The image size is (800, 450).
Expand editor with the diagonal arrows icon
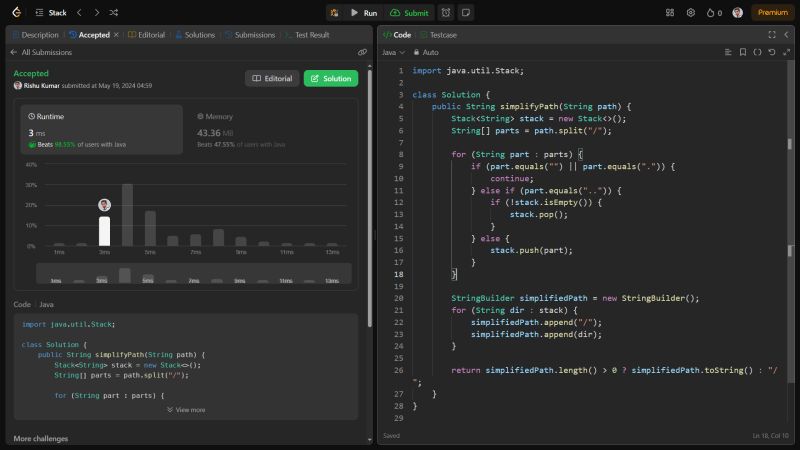(x=786, y=52)
